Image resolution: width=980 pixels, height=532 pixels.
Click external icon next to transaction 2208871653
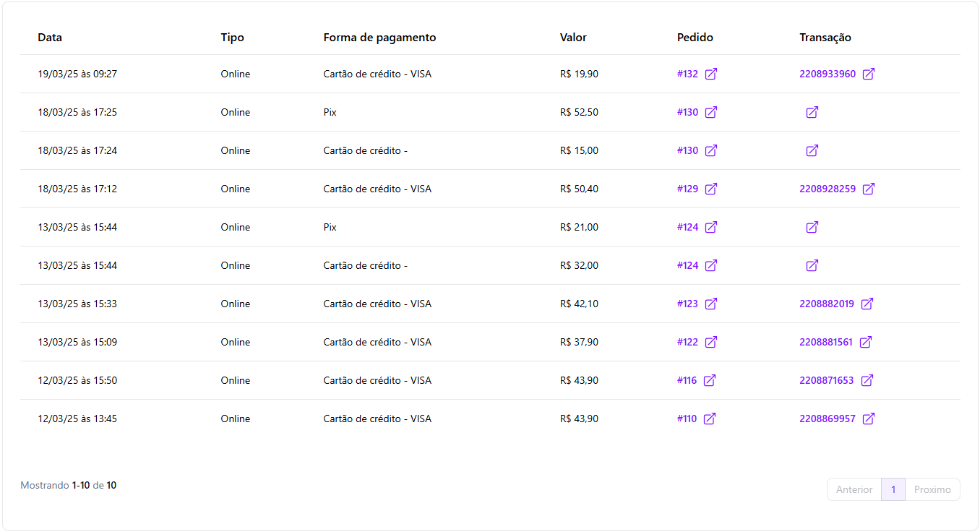coord(867,380)
